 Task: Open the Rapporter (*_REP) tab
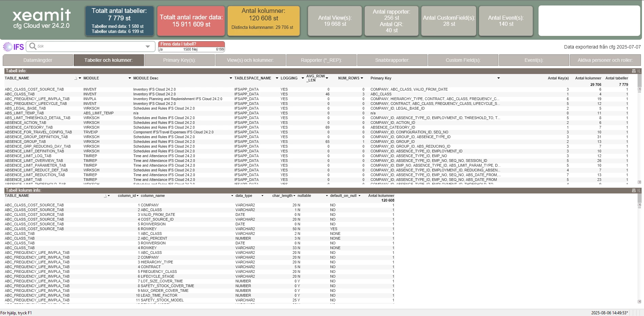(x=321, y=60)
